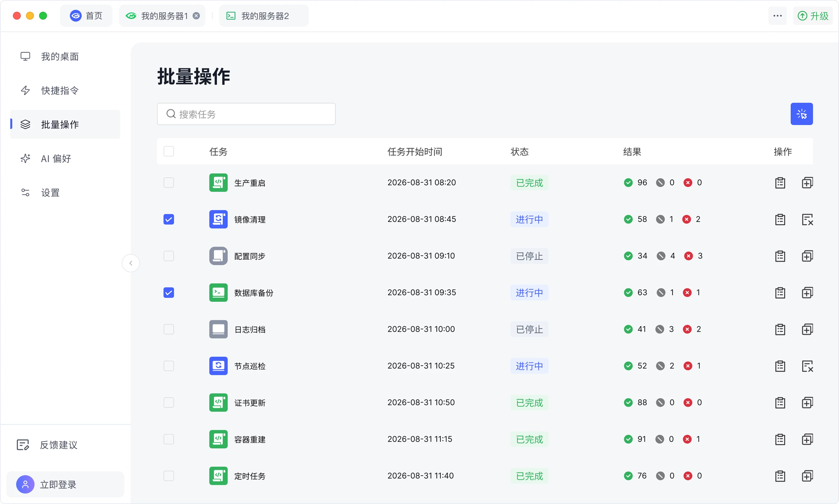This screenshot has height=504, width=839.
Task: Click the 搜索任务 search field
Action: 246,114
